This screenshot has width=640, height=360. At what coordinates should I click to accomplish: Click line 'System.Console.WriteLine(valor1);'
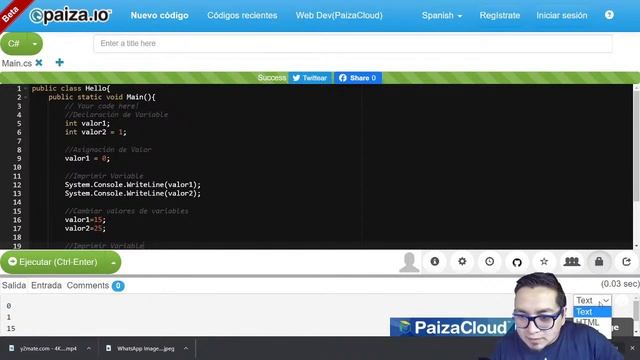point(133,184)
